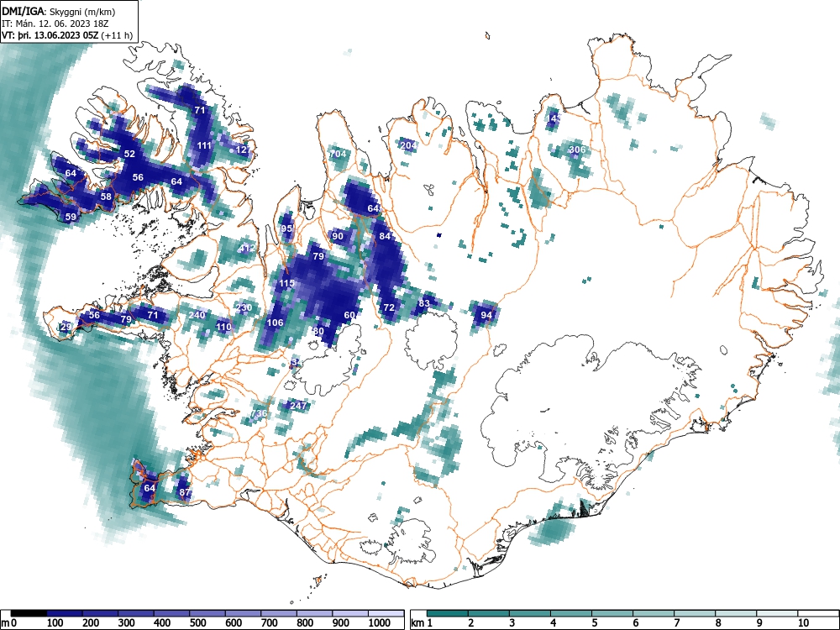Click the black 0–100 m legend swatch
The image size is (840, 630).
[x=29, y=614]
